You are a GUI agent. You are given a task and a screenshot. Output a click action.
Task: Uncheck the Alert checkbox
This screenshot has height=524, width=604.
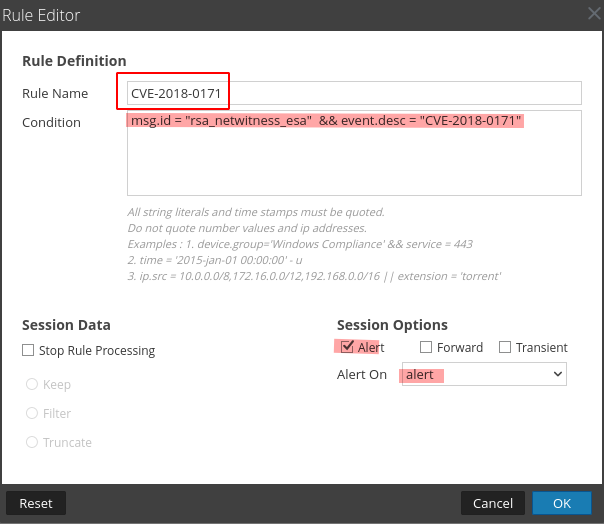(x=347, y=348)
